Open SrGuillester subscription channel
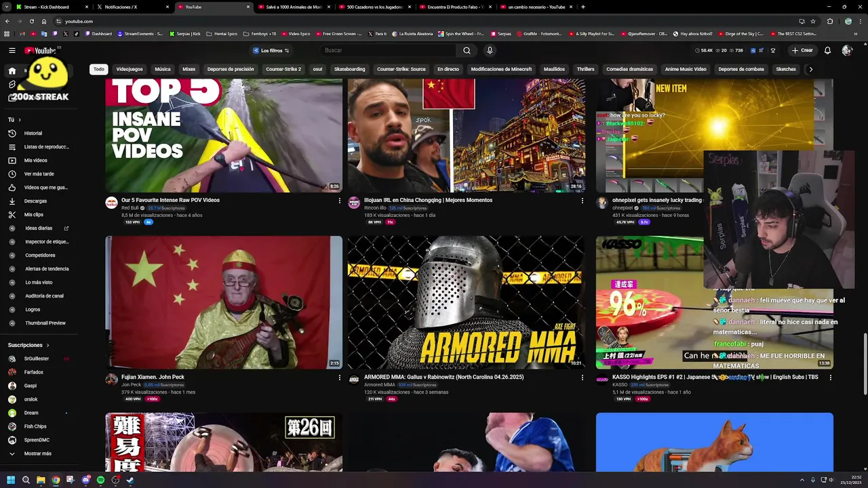This screenshot has height=488, width=868. pos(38,359)
